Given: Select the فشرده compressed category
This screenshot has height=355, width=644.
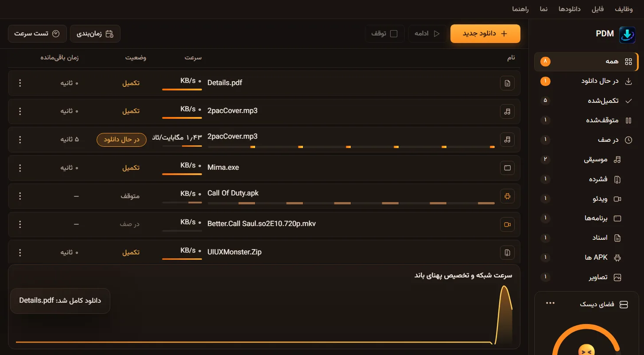Looking at the screenshot, I should point(586,179).
